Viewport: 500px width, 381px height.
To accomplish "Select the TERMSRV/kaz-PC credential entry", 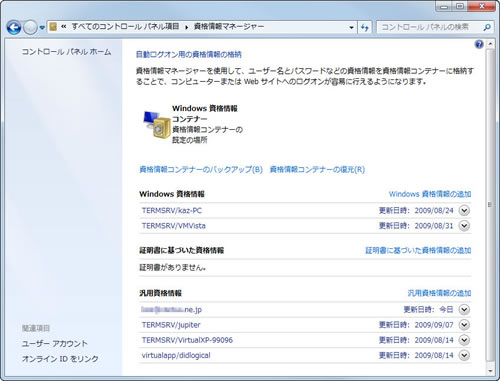I will point(172,210).
